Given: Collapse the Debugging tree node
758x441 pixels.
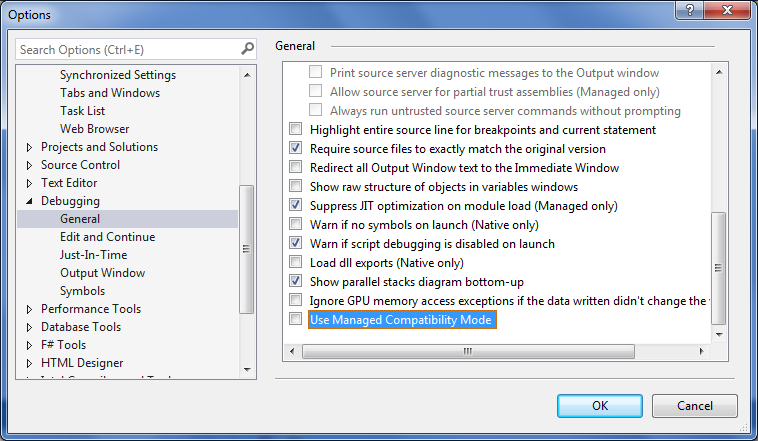Looking at the screenshot, I should tap(30, 202).
